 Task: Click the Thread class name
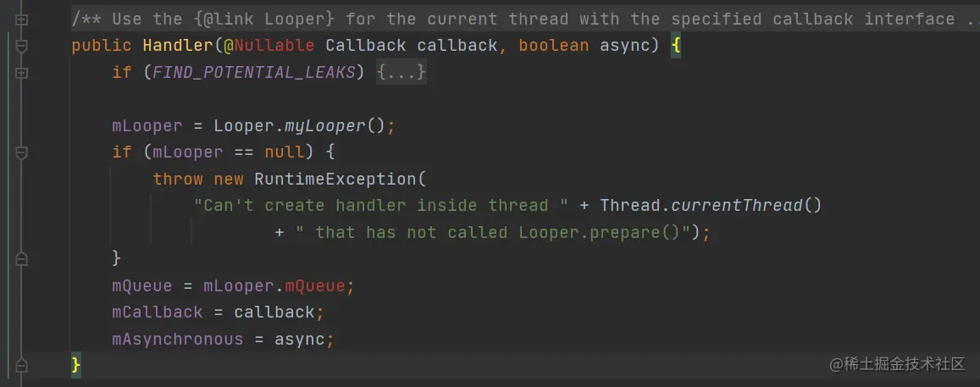630,205
